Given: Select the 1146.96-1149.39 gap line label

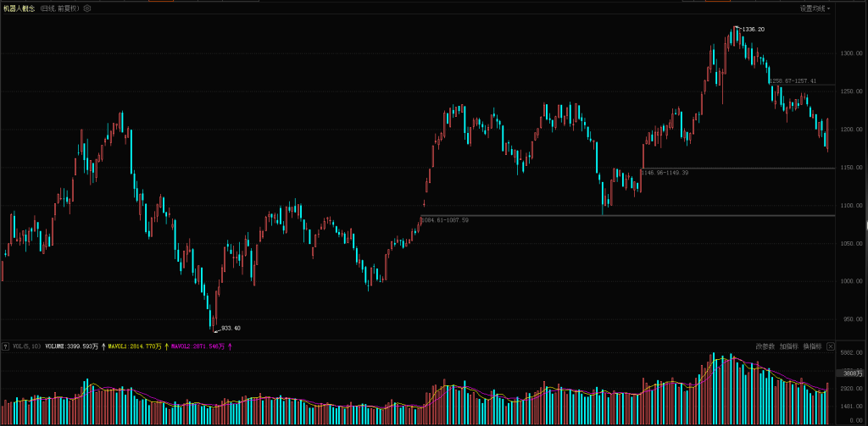Looking at the screenshot, I should 665,173.
